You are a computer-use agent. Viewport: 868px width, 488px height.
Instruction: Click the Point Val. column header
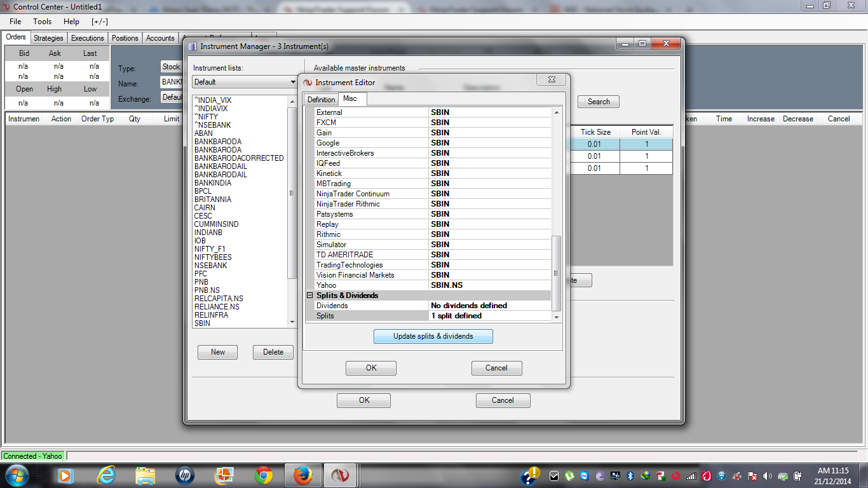pyautogui.click(x=647, y=132)
